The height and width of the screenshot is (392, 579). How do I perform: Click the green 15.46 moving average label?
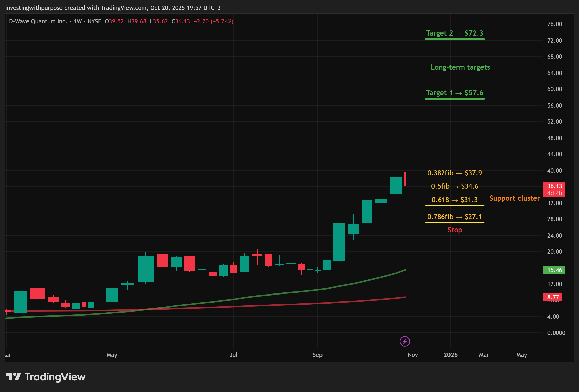coord(554,270)
